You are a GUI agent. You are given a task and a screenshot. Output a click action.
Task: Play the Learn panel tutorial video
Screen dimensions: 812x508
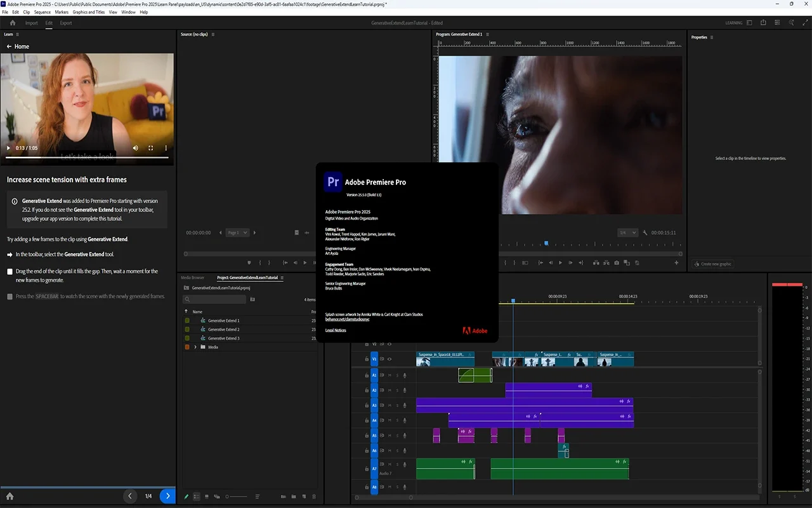point(8,148)
